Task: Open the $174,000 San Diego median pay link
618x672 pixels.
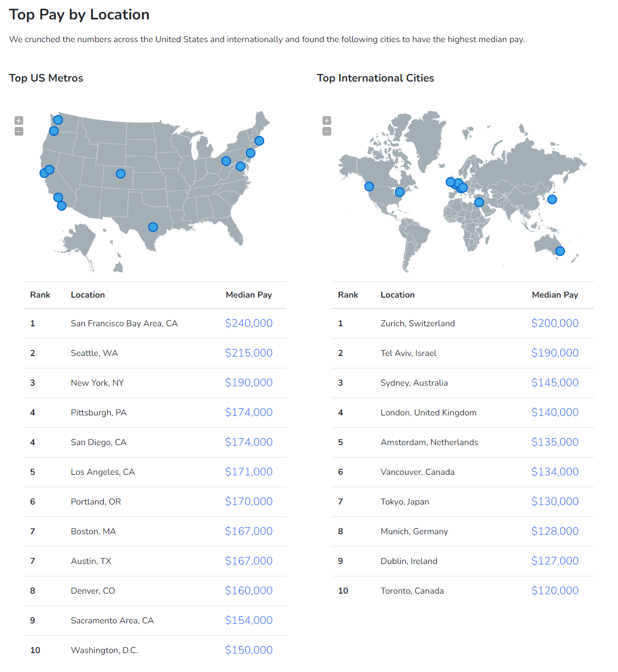Action: click(x=249, y=442)
